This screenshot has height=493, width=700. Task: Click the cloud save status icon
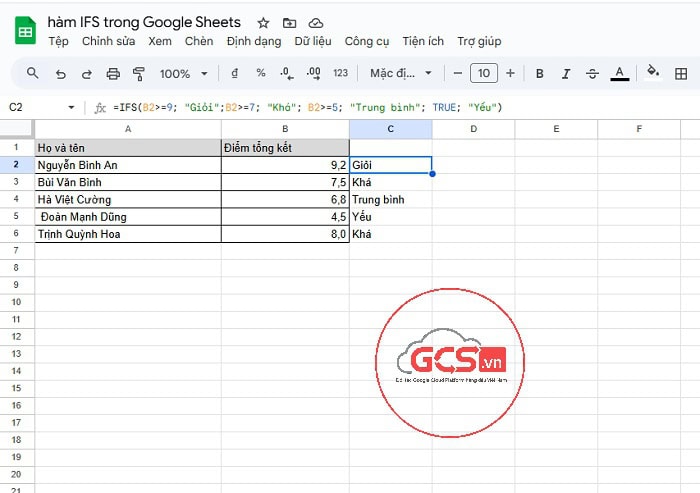click(316, 22)
